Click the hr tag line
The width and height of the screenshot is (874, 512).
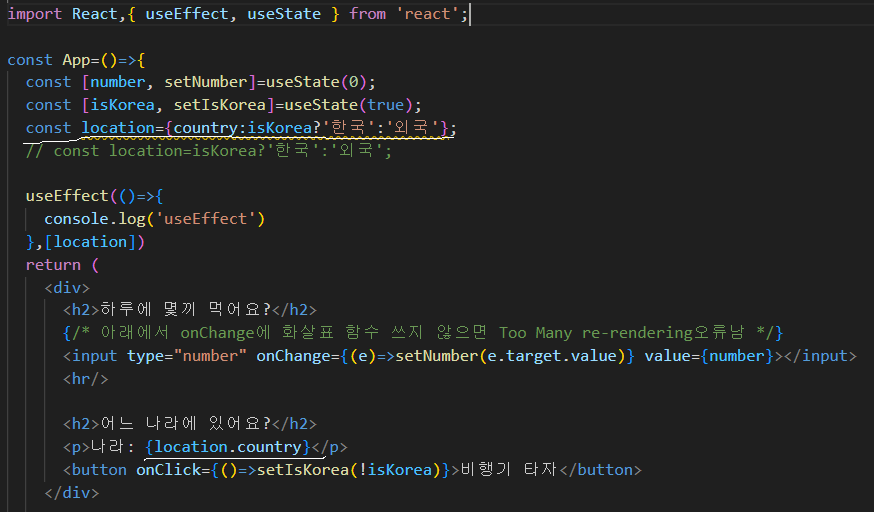85,379
